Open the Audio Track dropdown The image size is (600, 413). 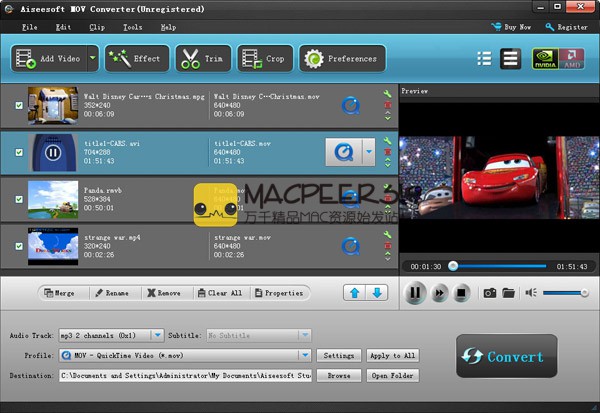tap(158, 335)
